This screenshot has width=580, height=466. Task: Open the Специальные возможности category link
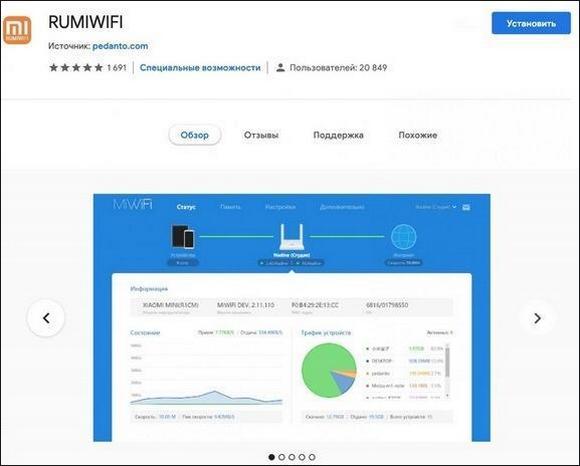pos(200,68)
